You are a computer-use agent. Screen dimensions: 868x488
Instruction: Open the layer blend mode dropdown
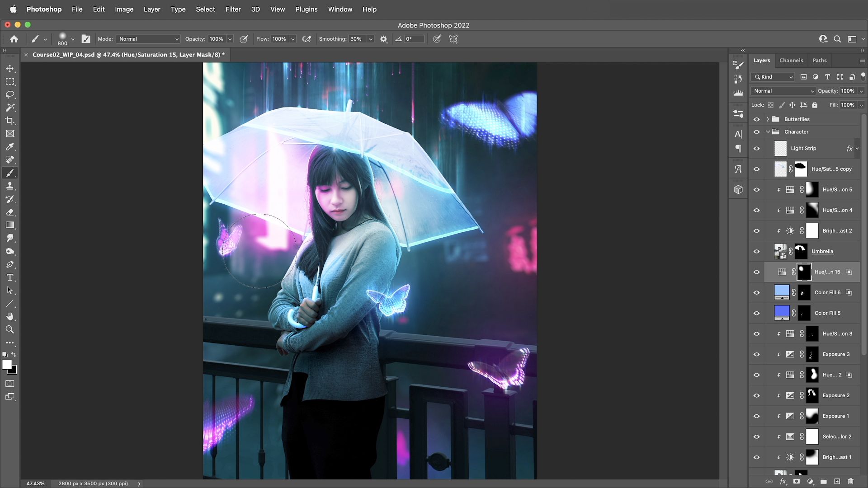coord(783,91)
